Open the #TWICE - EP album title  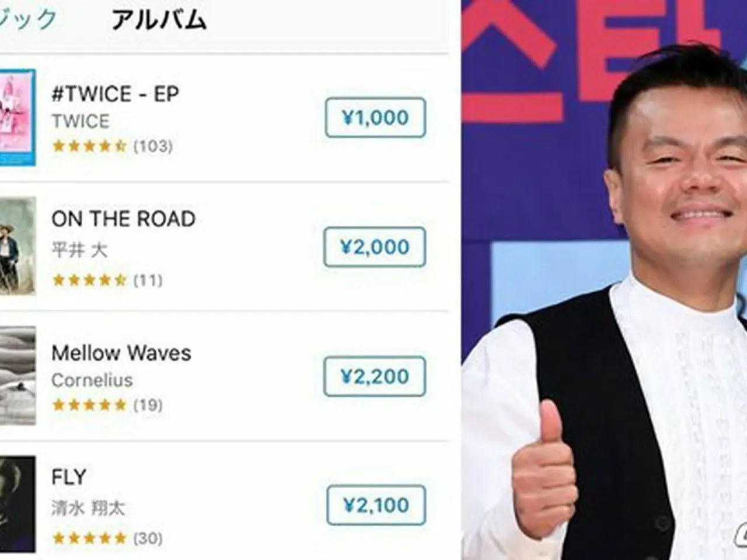(116, 94)
